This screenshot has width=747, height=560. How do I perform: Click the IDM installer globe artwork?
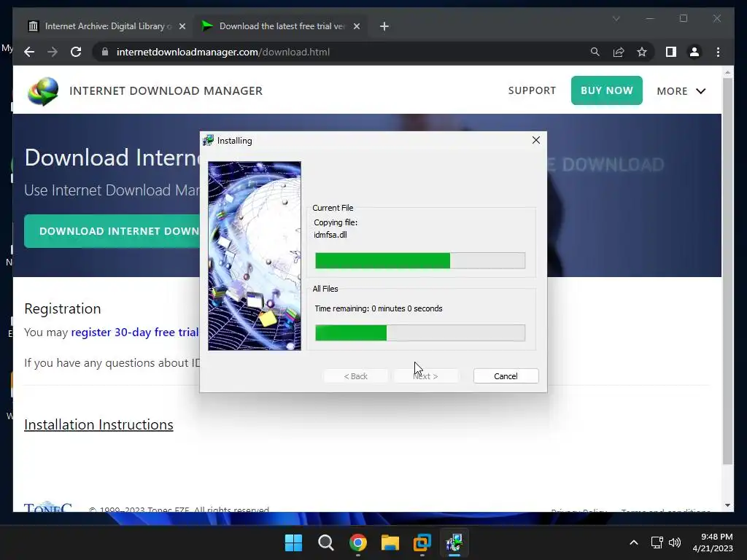[x=255, y=256]
